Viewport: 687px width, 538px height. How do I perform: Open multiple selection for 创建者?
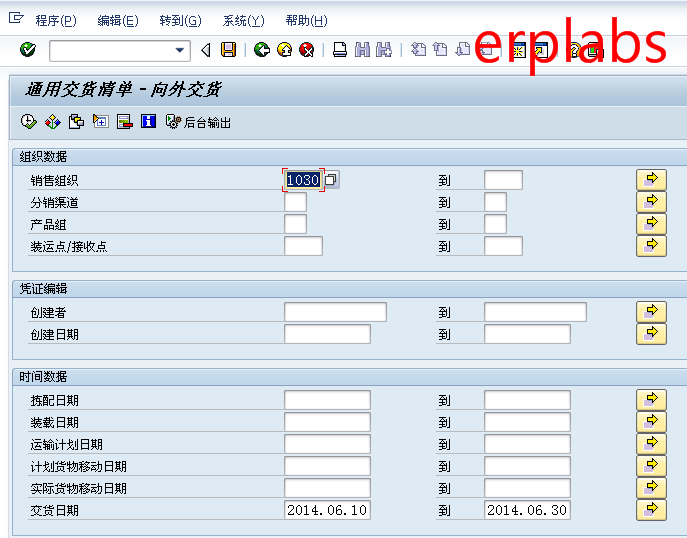pyautogui.click(x=651, y=312)
